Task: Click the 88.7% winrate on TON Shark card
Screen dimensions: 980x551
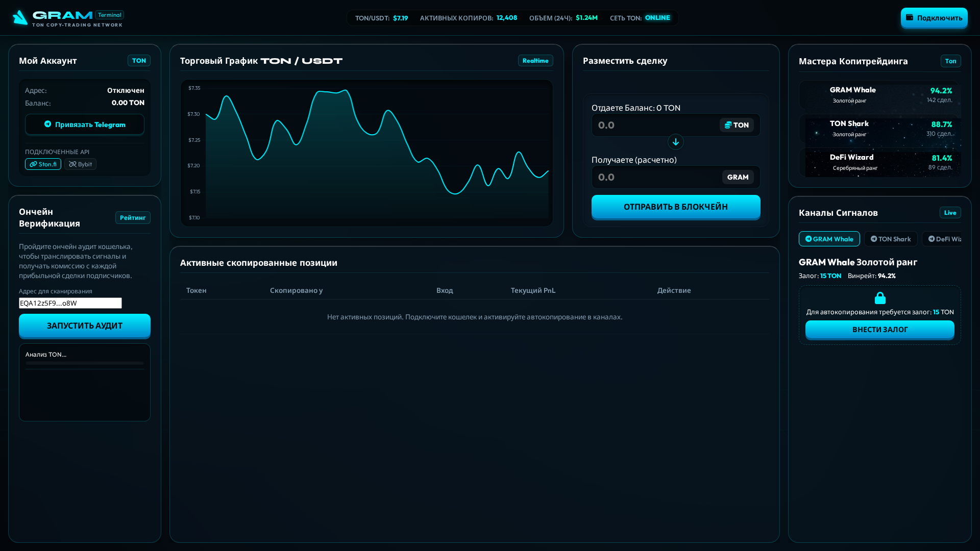Action: [x=942, y=124]
